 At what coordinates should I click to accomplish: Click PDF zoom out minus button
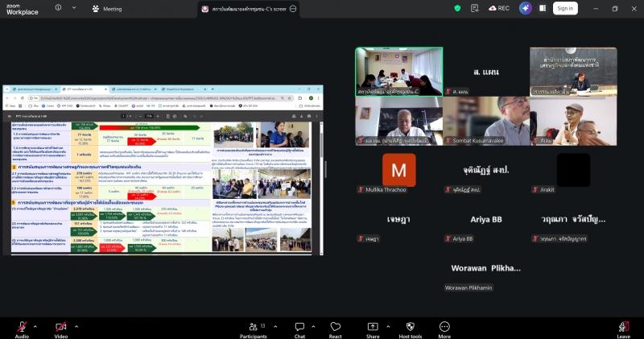140,116
